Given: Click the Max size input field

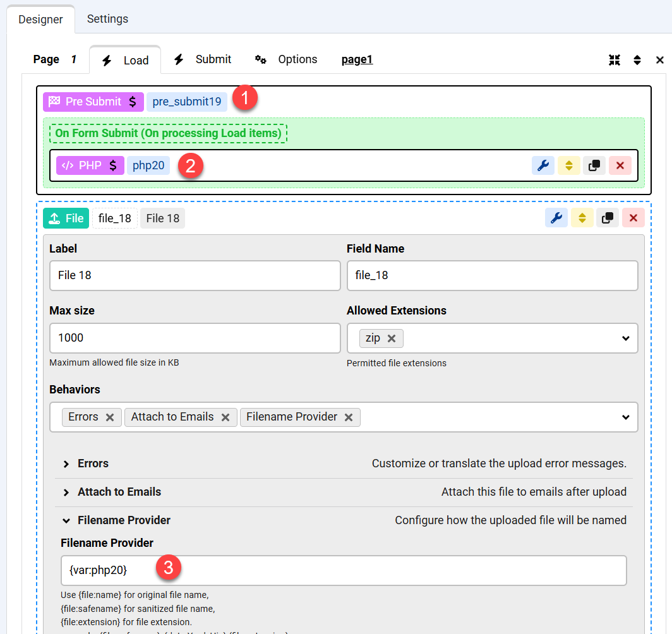Looking at the screenshot, I should point(195,338).
